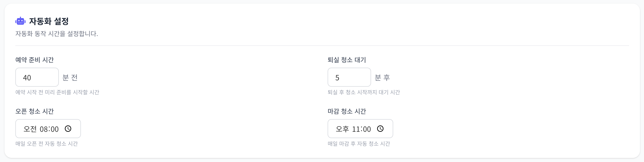Click the description 자동화 동작 시간을 설정합니다

pos(57,33)
